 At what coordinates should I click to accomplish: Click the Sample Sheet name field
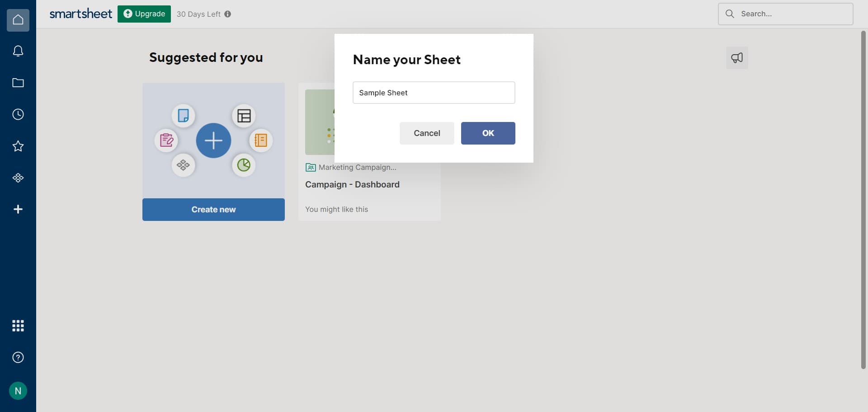[x=434, y=92]
